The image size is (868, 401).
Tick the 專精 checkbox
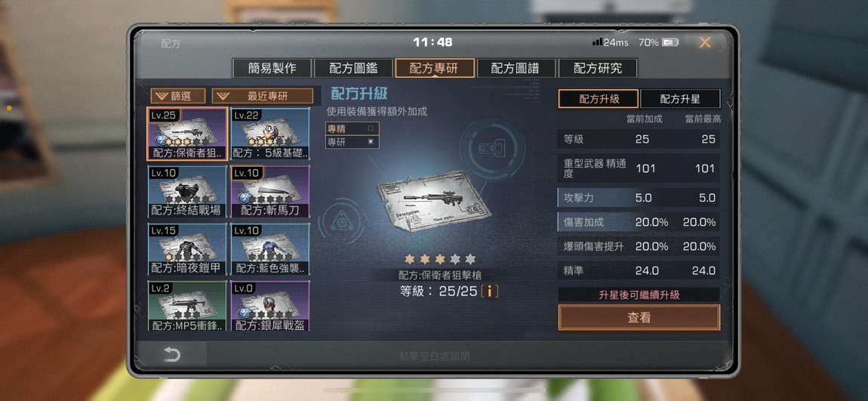coord(371,128)
